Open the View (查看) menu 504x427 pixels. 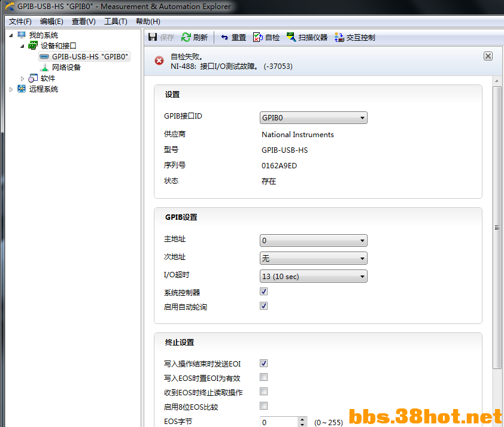point(84,22)
